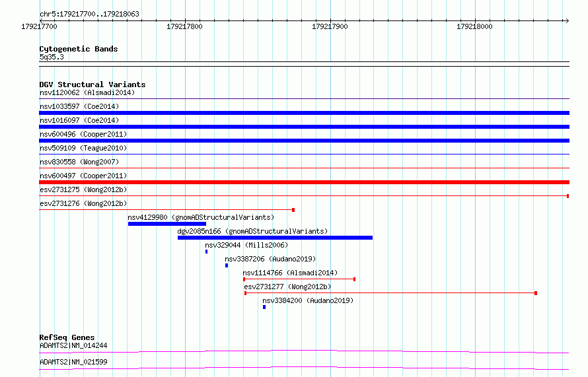
Task: Click the nsv3387206 (Audano2019) label
Action: (270, 259)
